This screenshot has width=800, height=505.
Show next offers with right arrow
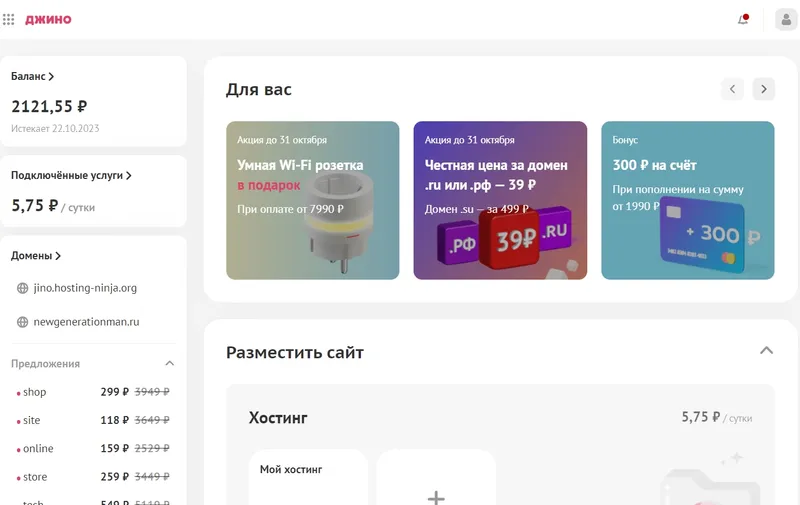(764, 89)
